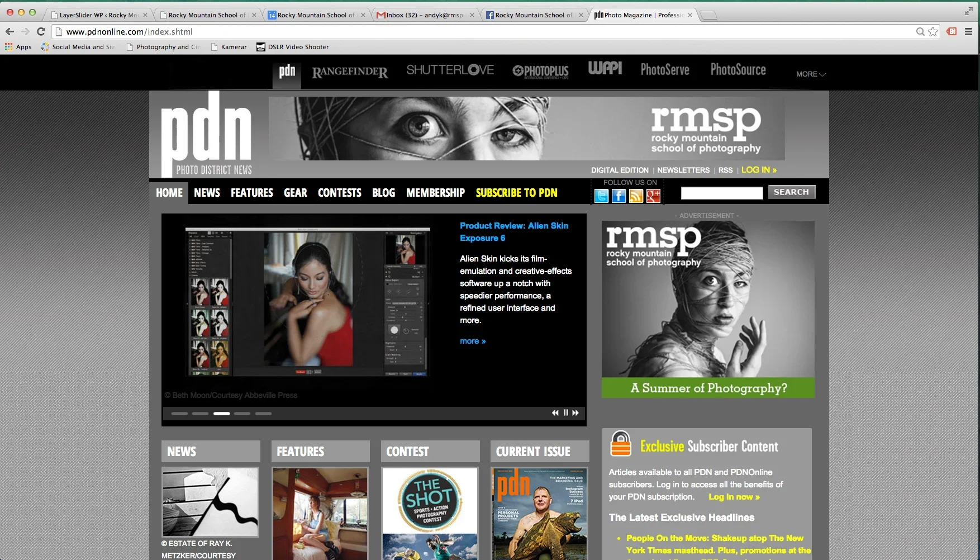980x560 pixels.
Task: Click the orange padlock subscriber icon
Action: 621,444
